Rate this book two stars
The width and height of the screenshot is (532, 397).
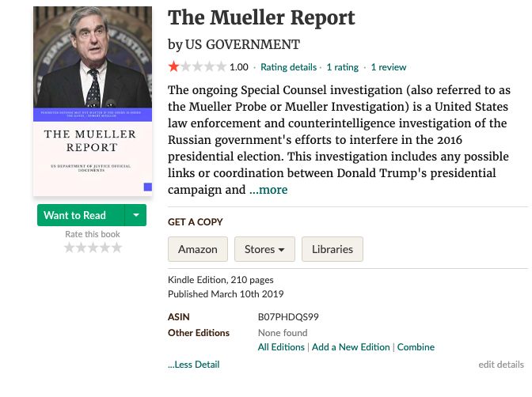tap(81, 248)
